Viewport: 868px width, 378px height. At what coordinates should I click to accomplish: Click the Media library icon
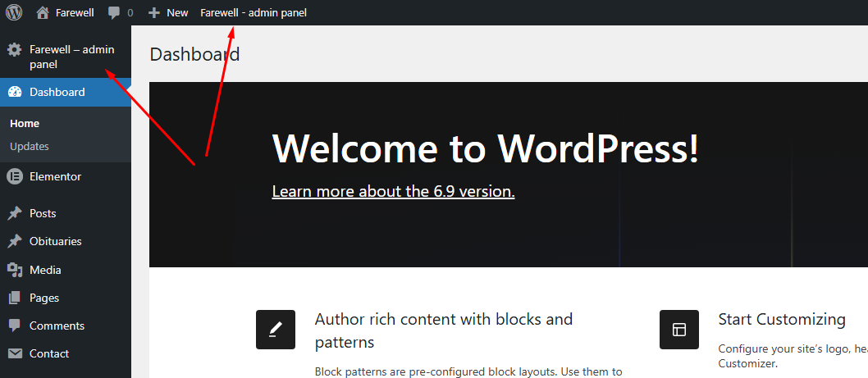click(14, 270)
